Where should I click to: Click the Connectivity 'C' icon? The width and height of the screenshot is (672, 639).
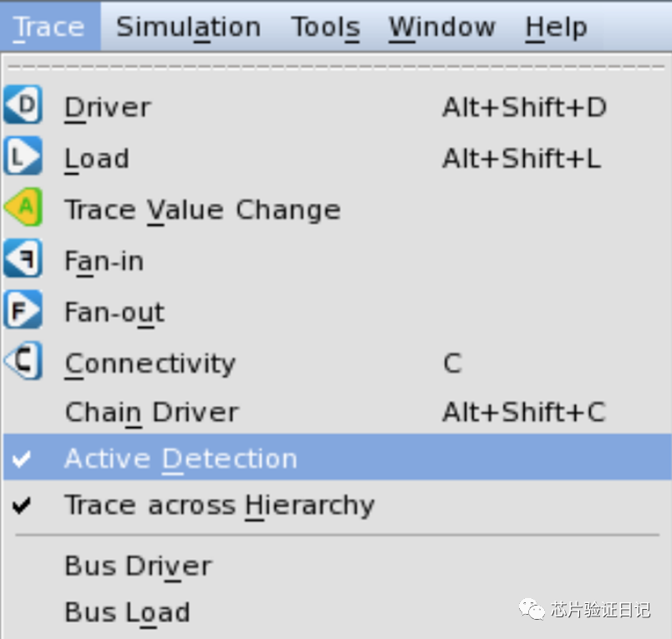(23, 363)
